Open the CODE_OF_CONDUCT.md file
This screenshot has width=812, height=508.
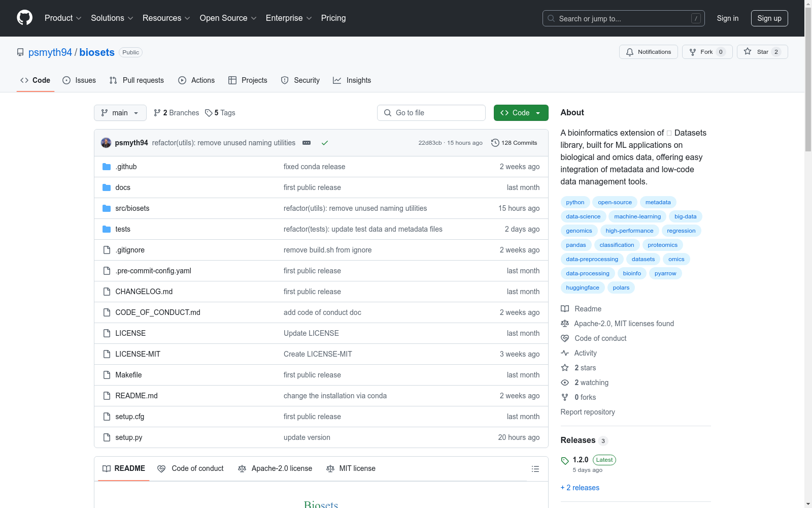158,312
